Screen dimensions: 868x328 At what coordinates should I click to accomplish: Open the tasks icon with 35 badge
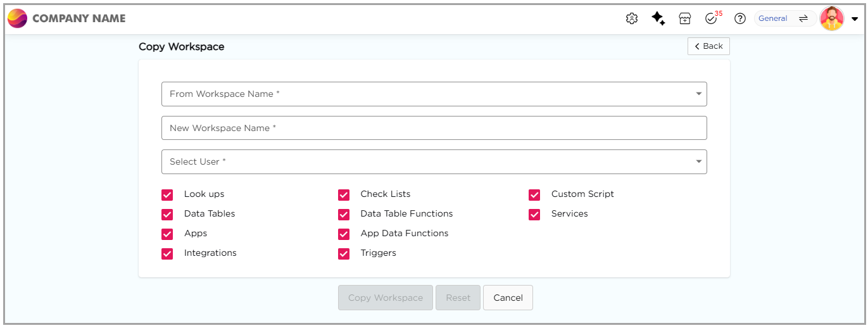point(711,18)
